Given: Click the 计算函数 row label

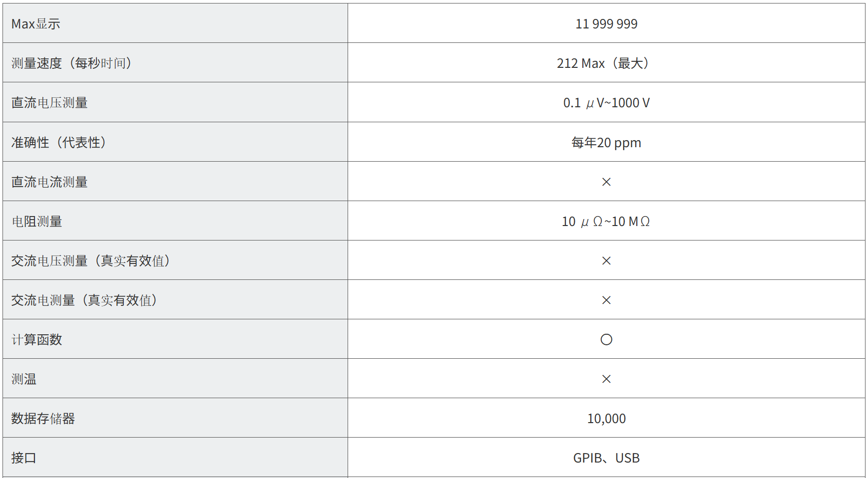Looking at the screenshot, I should (x=37, y=340).
